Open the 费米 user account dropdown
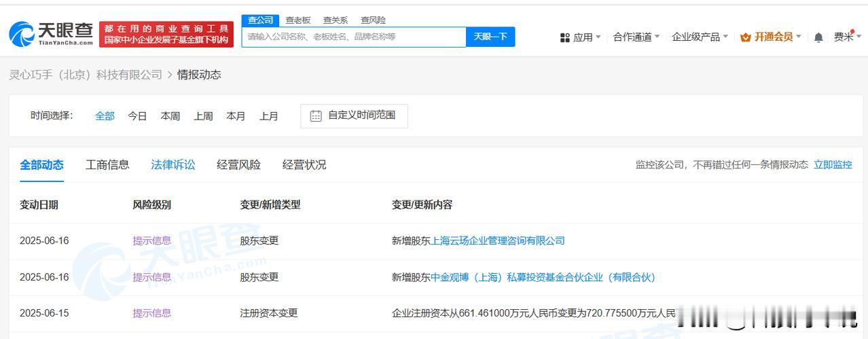Screen dimensions: 868x339 tap(847, 37)
